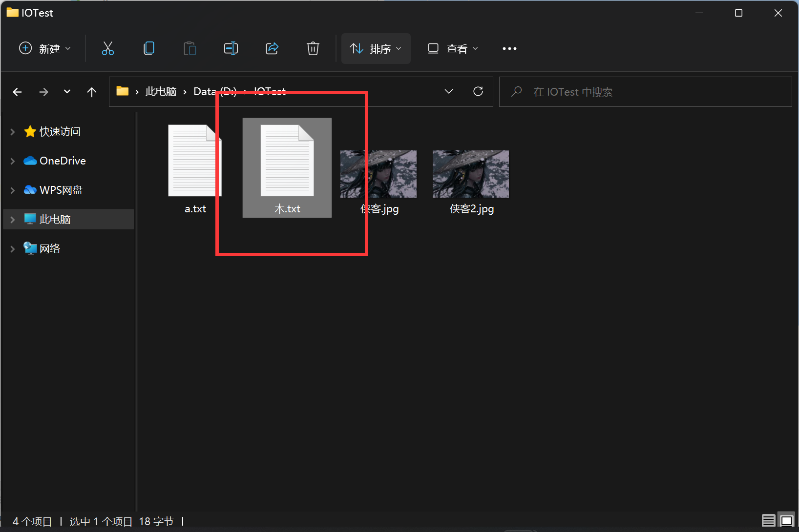Go up one folder level arrow
This screenshot has width=799, height=532.
point(92,92)
